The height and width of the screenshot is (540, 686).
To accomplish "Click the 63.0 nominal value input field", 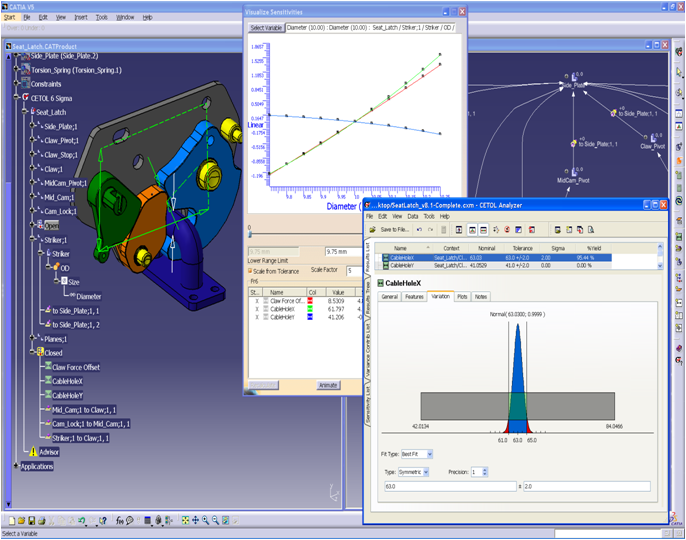I will (450, 486).
